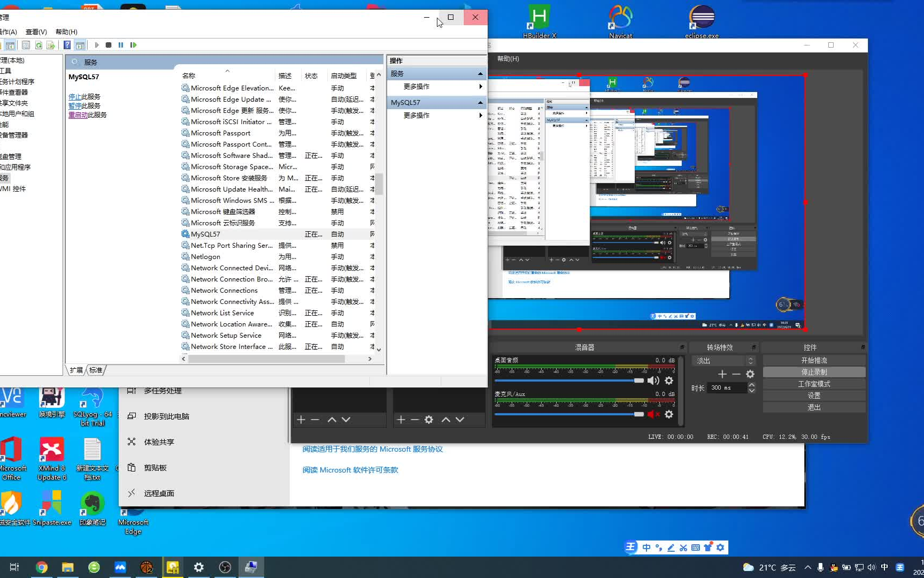Select the MySQL57 service row
This screenshot has height=578, width=924.
click(278, 234)
